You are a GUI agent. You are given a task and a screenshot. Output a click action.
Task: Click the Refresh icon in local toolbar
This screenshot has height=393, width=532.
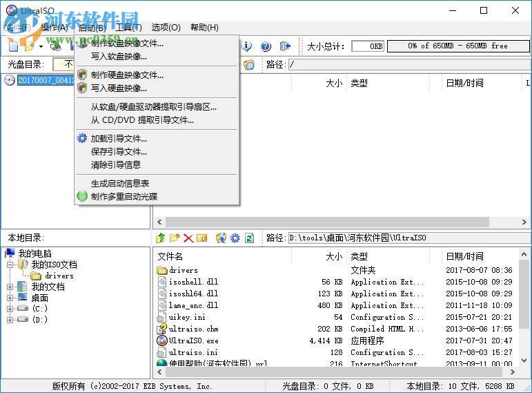pyautogui.click(x=249, y=238)
